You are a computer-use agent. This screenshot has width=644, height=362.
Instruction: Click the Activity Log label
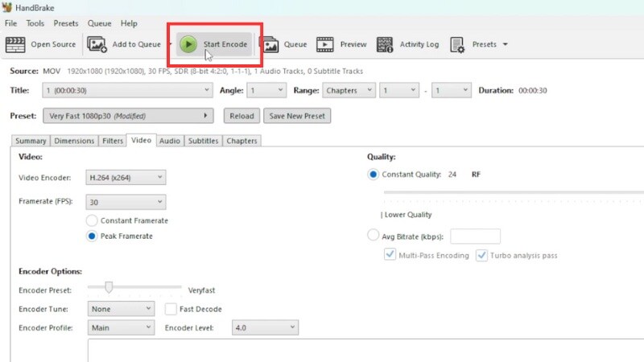pyautogui.click(x=419, y=44)
